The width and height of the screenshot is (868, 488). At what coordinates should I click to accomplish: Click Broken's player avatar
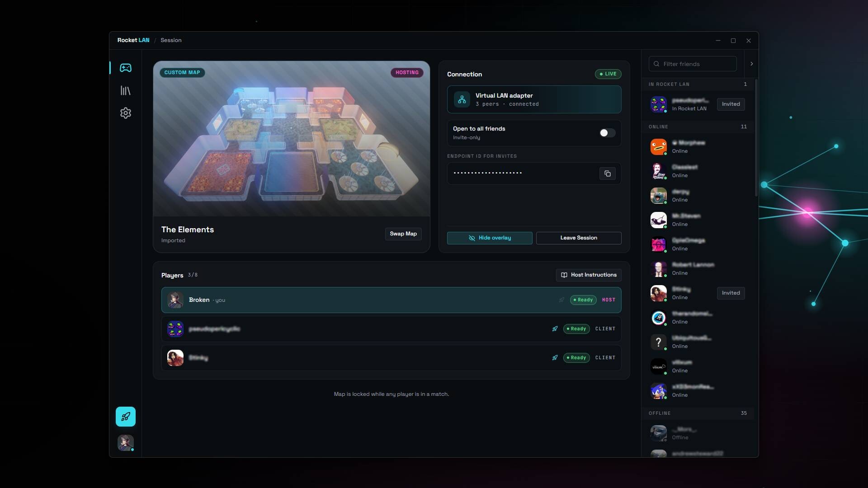(175, 300)
